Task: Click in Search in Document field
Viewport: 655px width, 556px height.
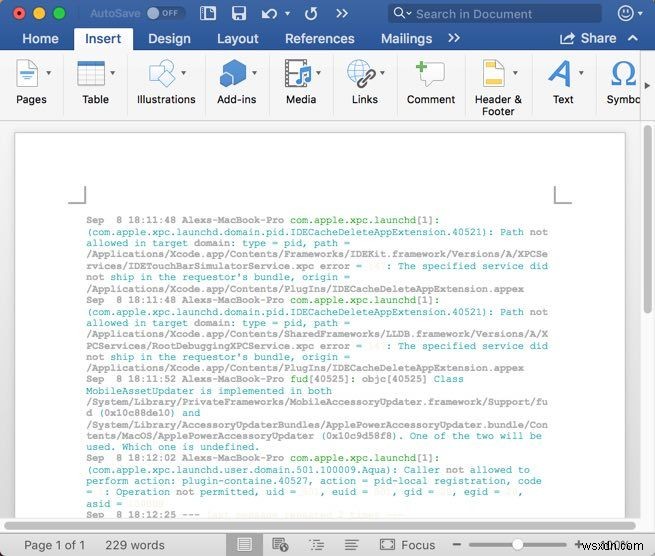Action: (495, 14)
